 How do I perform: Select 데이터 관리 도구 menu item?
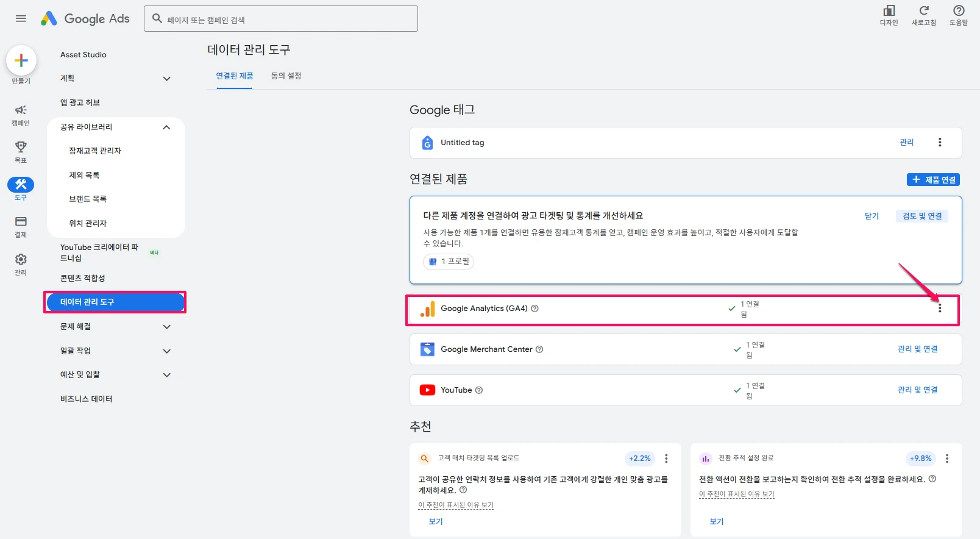tap(115, 302)
